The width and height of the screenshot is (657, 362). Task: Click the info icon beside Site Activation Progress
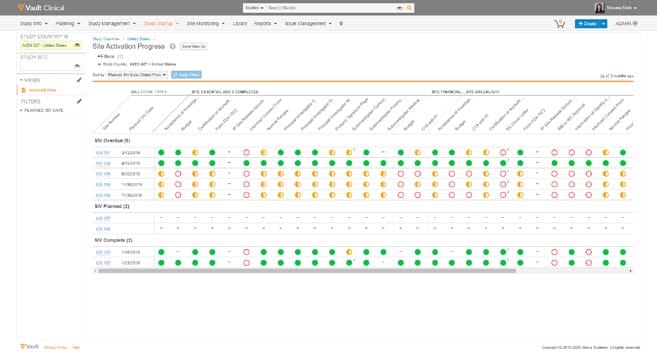172,46
